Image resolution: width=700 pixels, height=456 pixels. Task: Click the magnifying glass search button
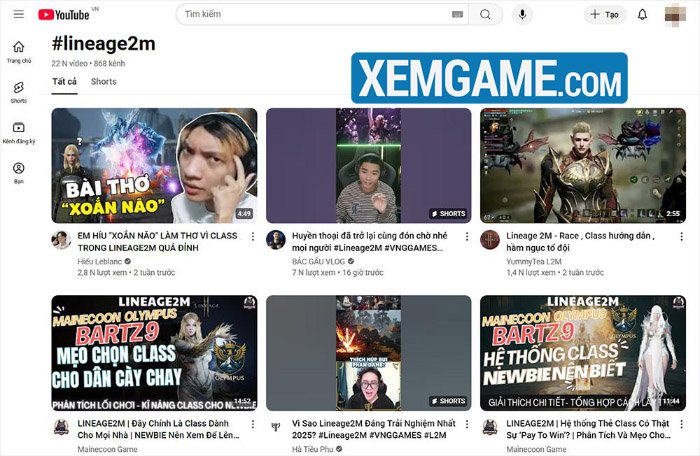coord(486,15)
